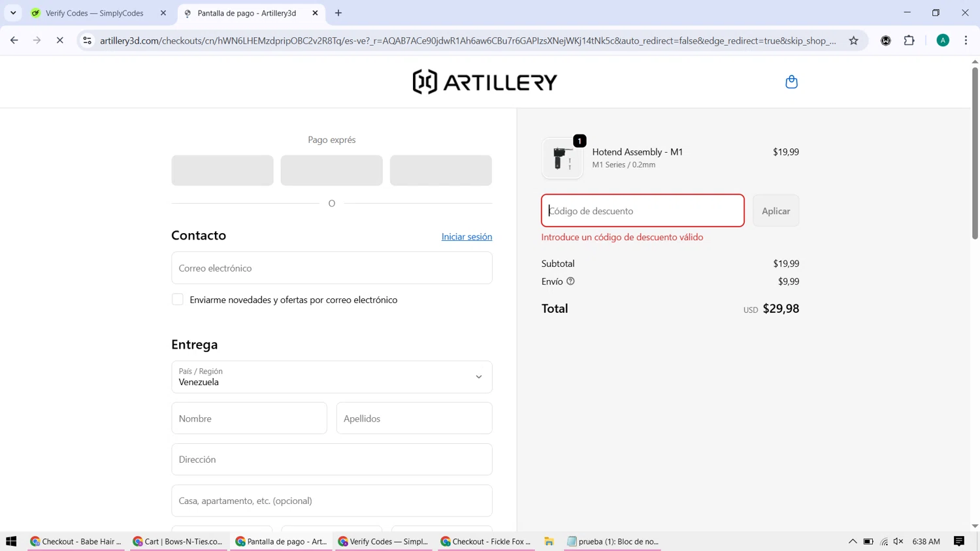
Task: Open Checkout - Fickle Fox taskbar window
Action: click(x=487, y=541)
